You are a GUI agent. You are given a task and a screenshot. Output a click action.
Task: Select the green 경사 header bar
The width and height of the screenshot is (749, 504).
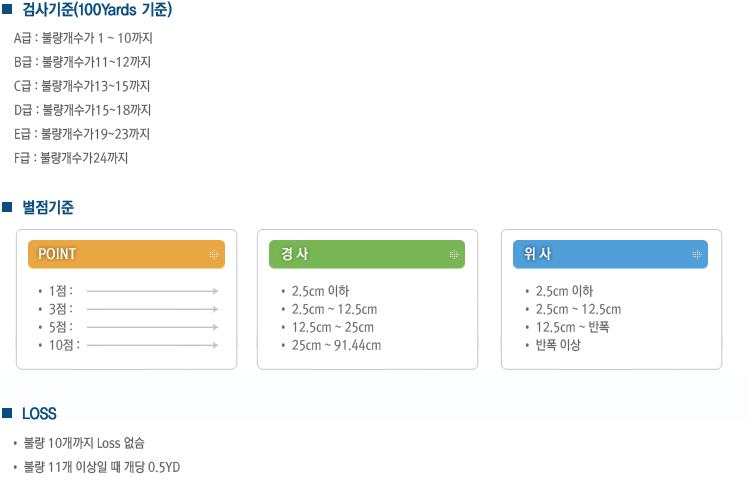[x=367, y=254]
